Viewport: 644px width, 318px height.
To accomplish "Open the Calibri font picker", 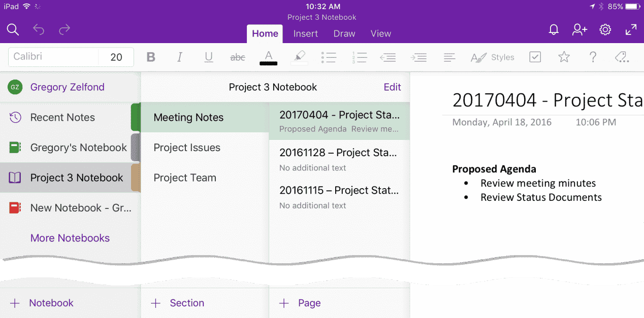I will tap(53, 57).
